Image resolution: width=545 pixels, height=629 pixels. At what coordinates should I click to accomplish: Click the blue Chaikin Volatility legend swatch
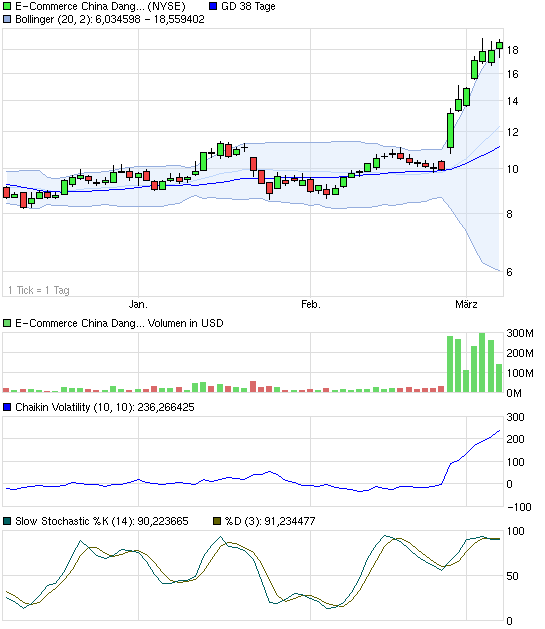(x=7, y=407)
